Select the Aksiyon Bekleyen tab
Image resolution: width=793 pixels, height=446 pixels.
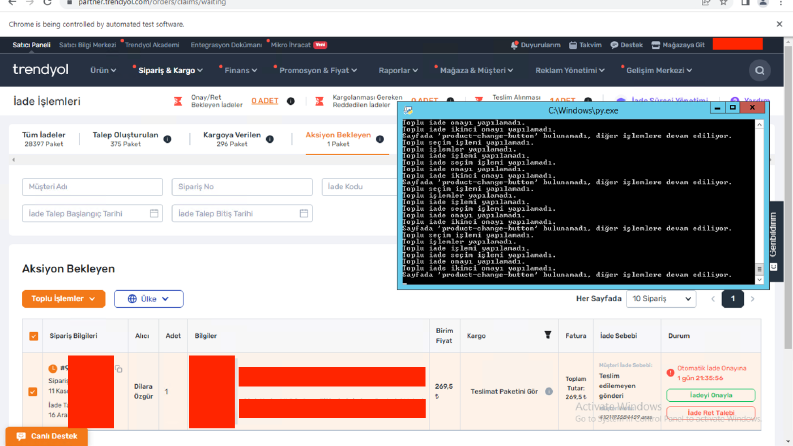pos(338,139)
